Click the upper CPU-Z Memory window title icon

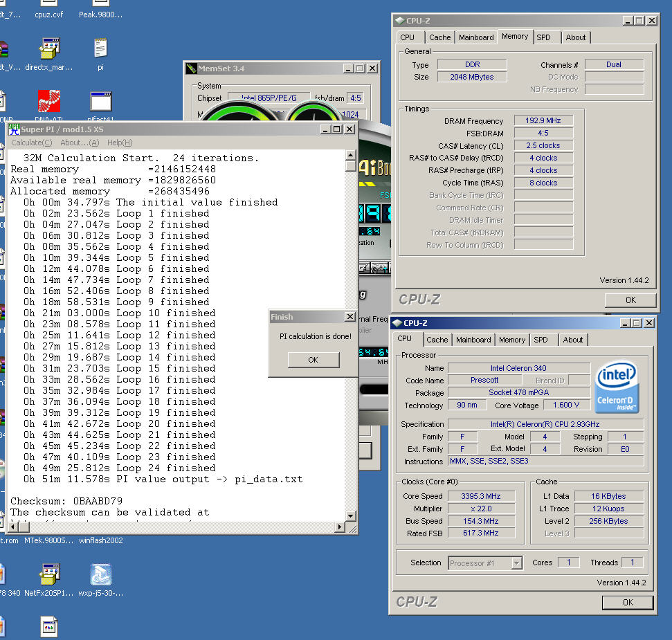(x=399, y=21)
